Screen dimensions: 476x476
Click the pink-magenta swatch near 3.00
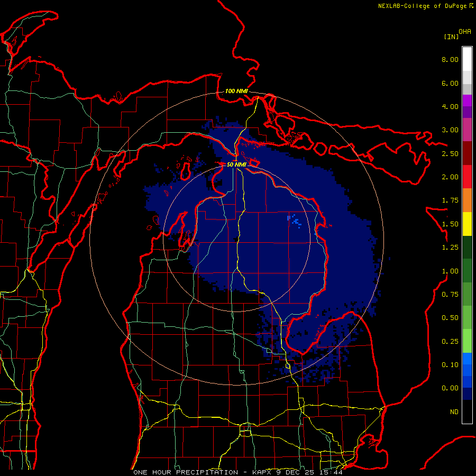coord(467,130)
